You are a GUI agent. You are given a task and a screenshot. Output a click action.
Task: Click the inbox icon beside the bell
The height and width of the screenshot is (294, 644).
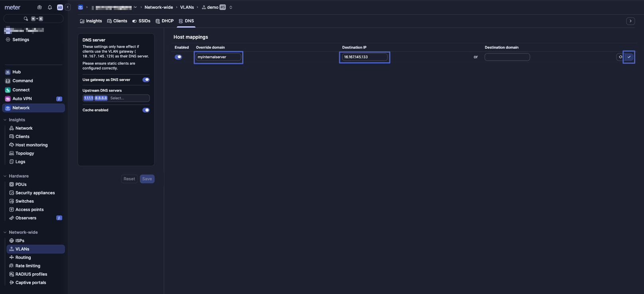coord(40,7)
